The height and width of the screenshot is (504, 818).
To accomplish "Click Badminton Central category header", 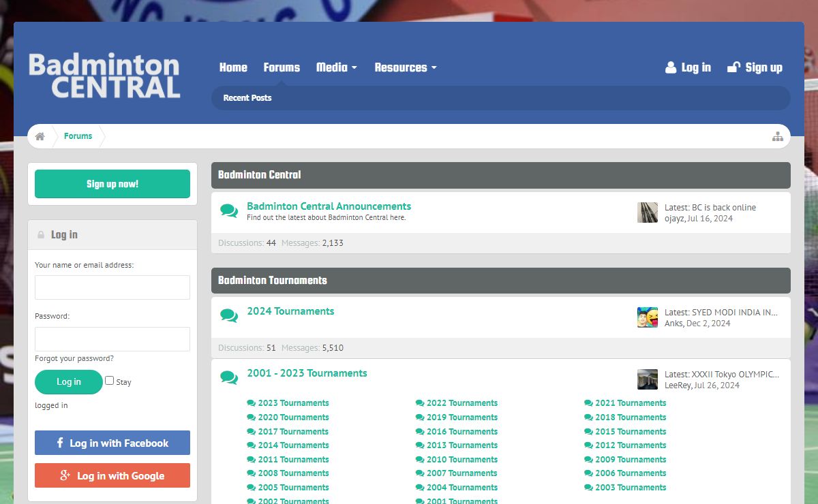I will [x=259, y=175].
